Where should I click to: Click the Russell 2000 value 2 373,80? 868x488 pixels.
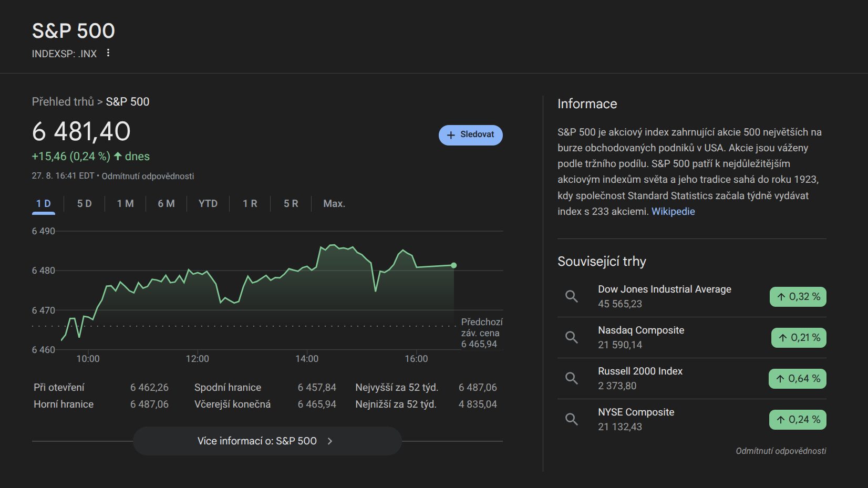617,386
